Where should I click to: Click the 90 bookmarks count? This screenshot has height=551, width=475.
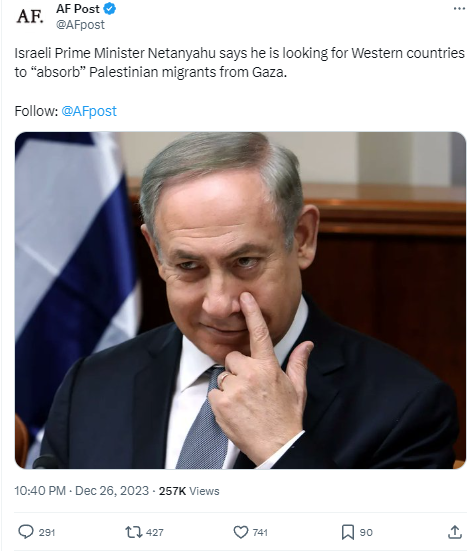click(366, 533)
